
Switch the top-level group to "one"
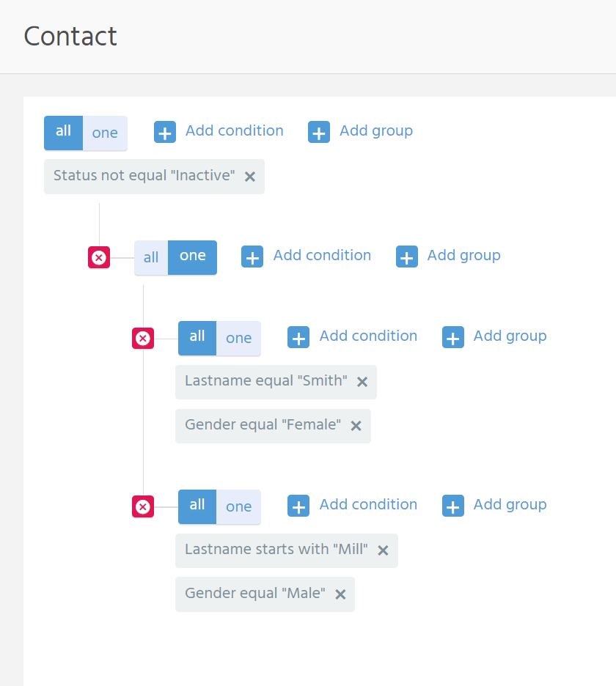tap(105, 133)
